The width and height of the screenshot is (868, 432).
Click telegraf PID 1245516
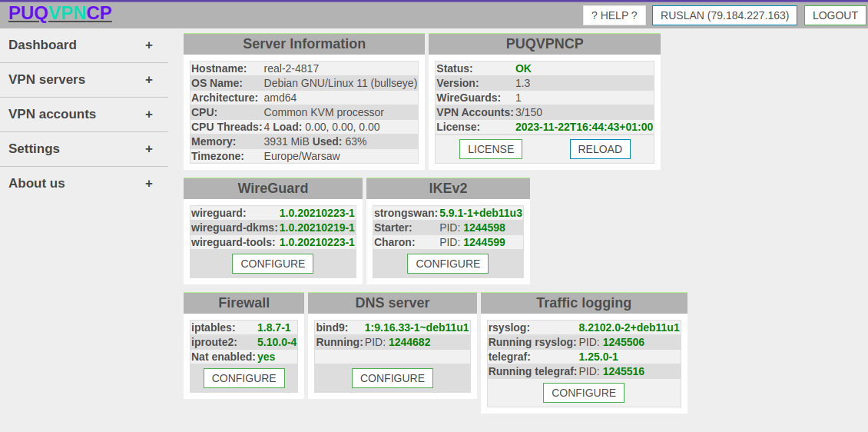624,371
